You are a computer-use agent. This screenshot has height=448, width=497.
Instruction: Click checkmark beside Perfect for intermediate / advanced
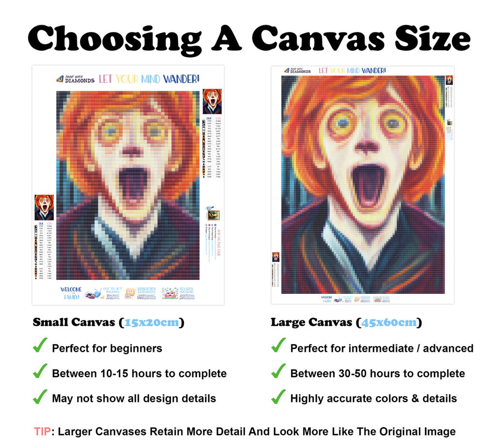(279, 345)
